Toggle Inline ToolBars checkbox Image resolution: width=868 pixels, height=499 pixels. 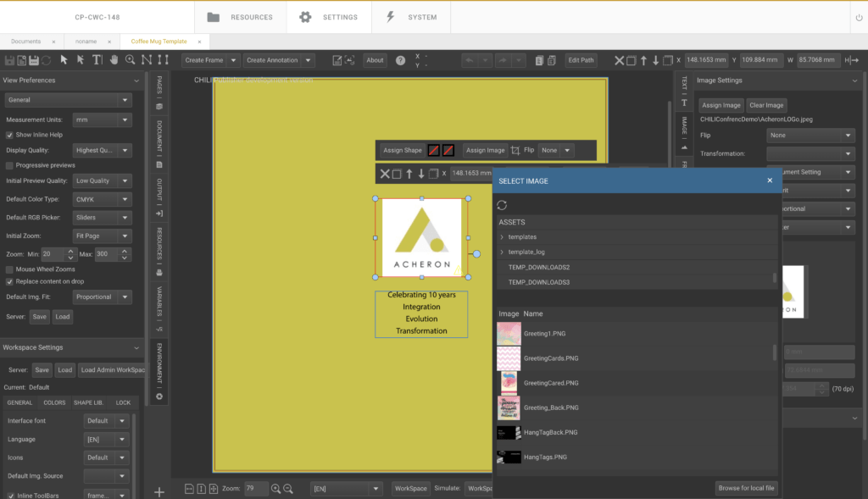[x=10, y=496]
